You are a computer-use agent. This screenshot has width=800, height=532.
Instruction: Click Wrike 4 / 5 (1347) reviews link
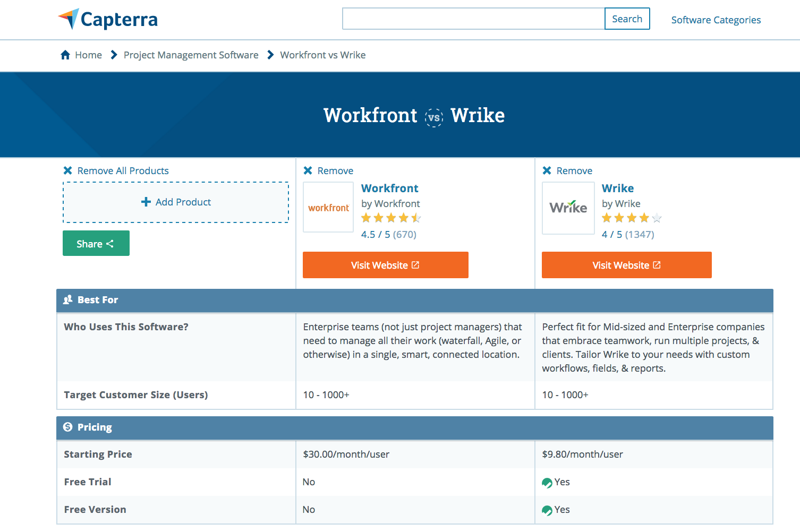pos(628,234)
